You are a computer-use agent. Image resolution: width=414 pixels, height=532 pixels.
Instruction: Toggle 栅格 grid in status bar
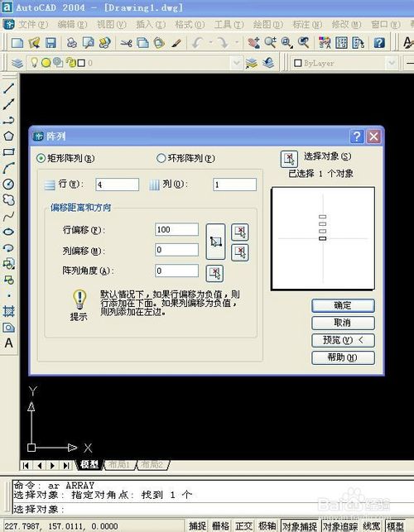coord(221,526)
